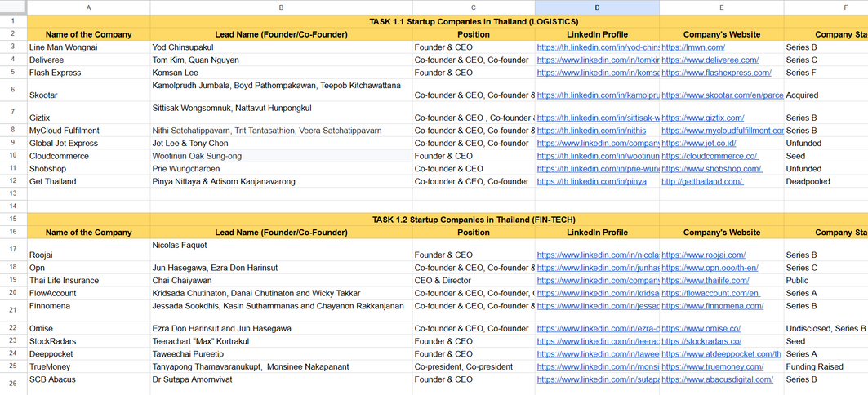Open the giztix.com website link

click(x=703, y=118)
